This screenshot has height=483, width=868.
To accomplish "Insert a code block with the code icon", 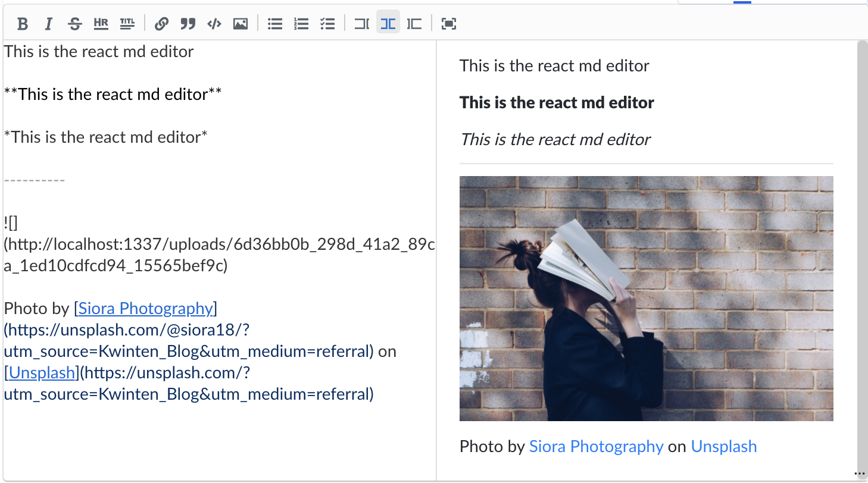I will (x=214, y=24).
